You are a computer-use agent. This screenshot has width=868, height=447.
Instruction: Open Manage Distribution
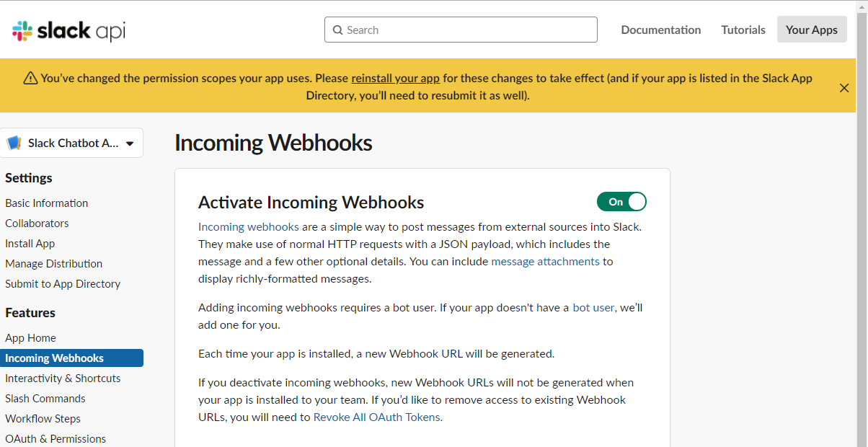(54, 264)
